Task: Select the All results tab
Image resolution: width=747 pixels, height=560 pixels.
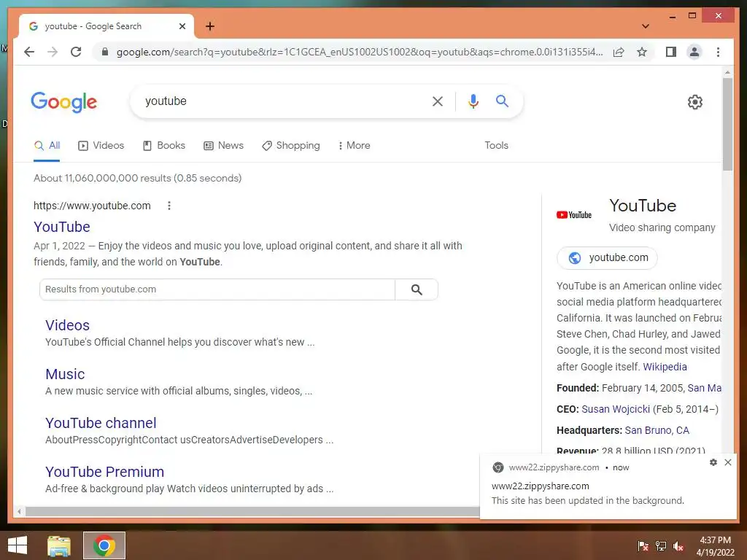Action: [x=47, y=146]
